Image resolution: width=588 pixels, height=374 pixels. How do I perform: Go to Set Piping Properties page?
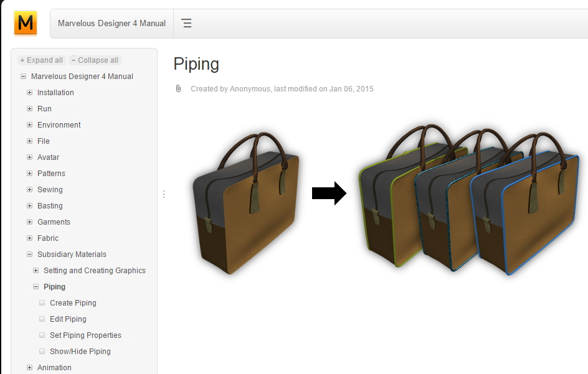tap(85, 335)
